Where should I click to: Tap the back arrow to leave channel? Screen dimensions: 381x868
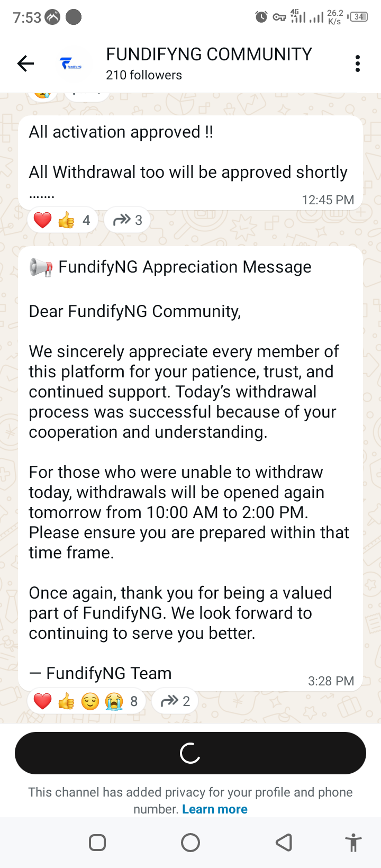point(25,64)
